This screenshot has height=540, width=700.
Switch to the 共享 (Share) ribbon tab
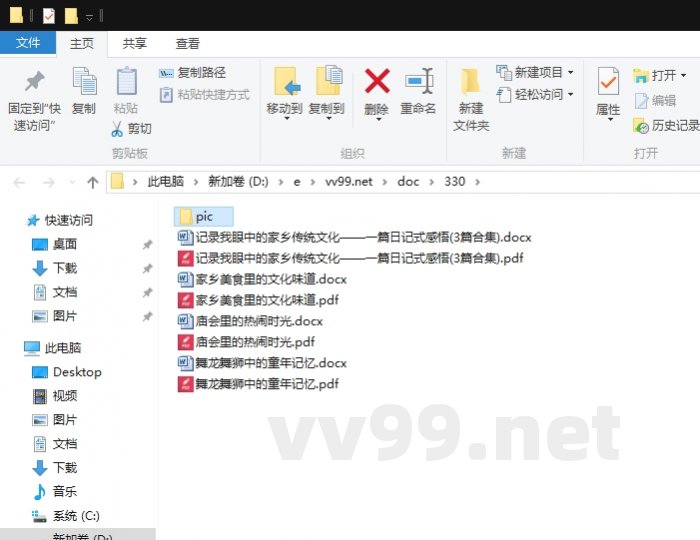click(x=134, y=44)
